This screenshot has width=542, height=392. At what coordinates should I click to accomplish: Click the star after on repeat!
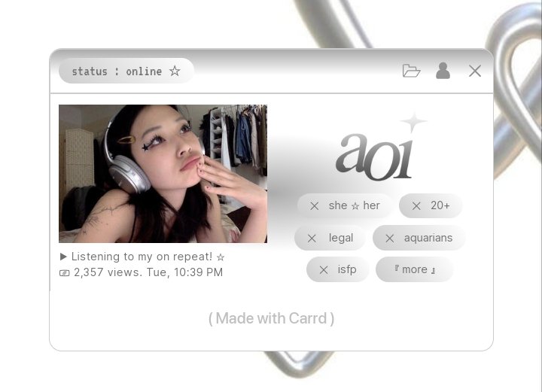pos(221,257)
